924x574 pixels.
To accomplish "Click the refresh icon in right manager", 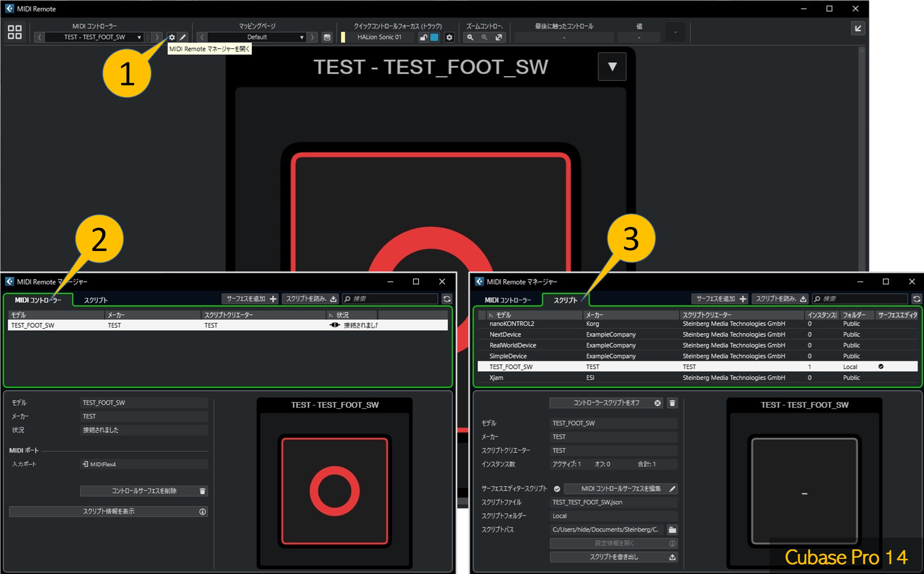I will pos(917,299).
